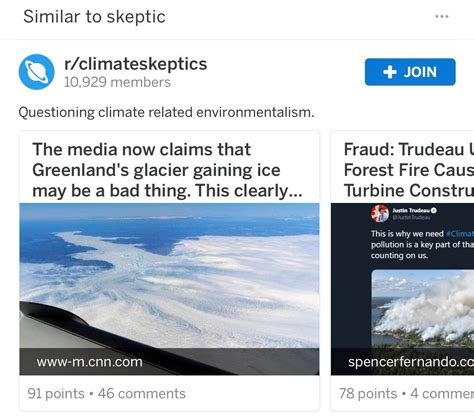Join the climateskeptics community
474x420 pixels.
(x=410, y=72)
